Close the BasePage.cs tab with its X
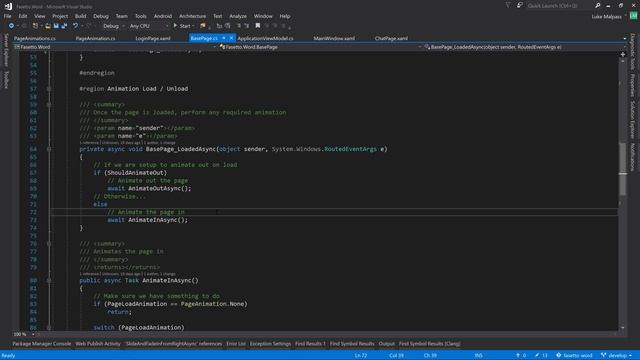Viewport: 640px width, 360px height. coord(231,38)
